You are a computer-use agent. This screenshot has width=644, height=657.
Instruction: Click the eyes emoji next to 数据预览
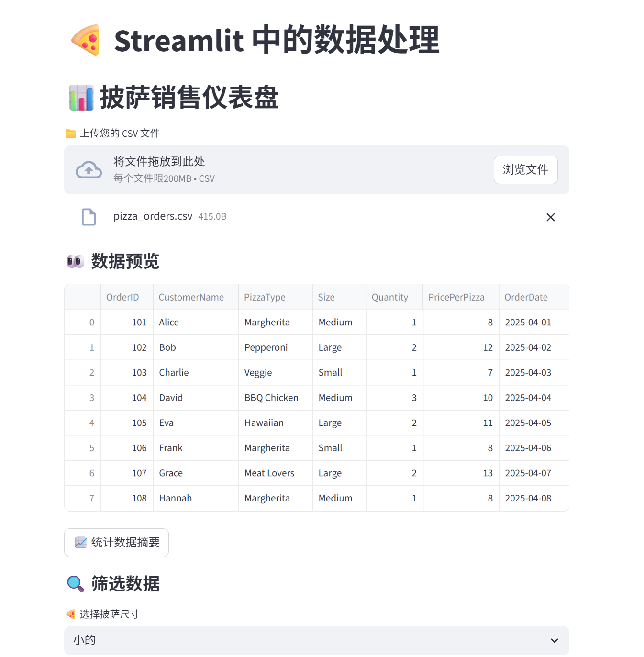(x=76, y=261)
